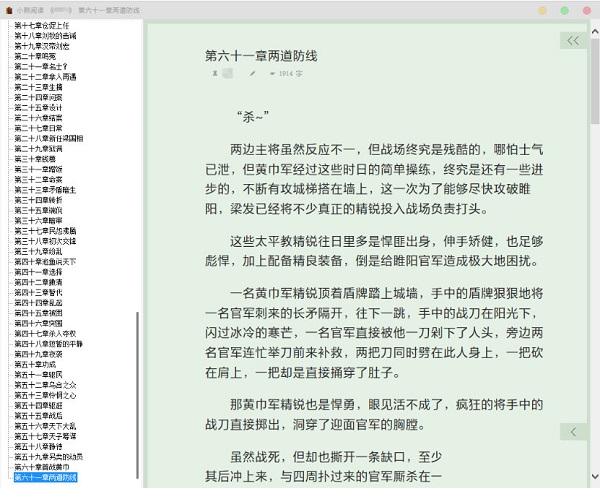Select chapter 第四十四章 in the list

pos(38,303)
